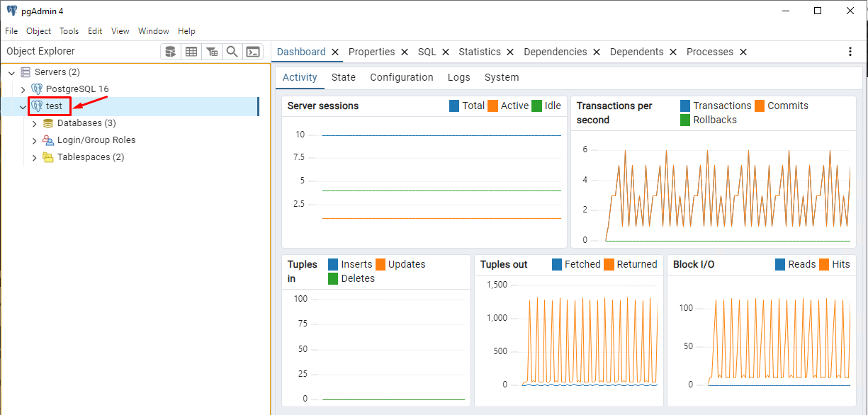This screenshot has width=868, height=415.
Task: Select the Tablespaces (2) tree label
Action: (91, 157)
